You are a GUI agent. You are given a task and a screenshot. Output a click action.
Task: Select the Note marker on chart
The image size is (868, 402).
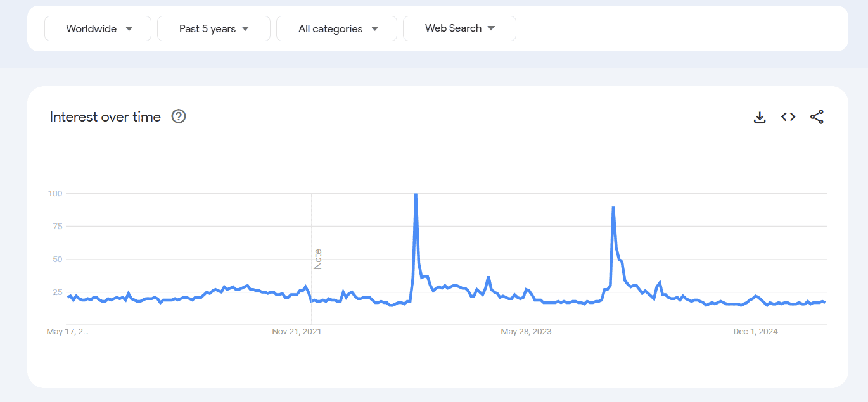pyautogui.click(x=318, y=259)
